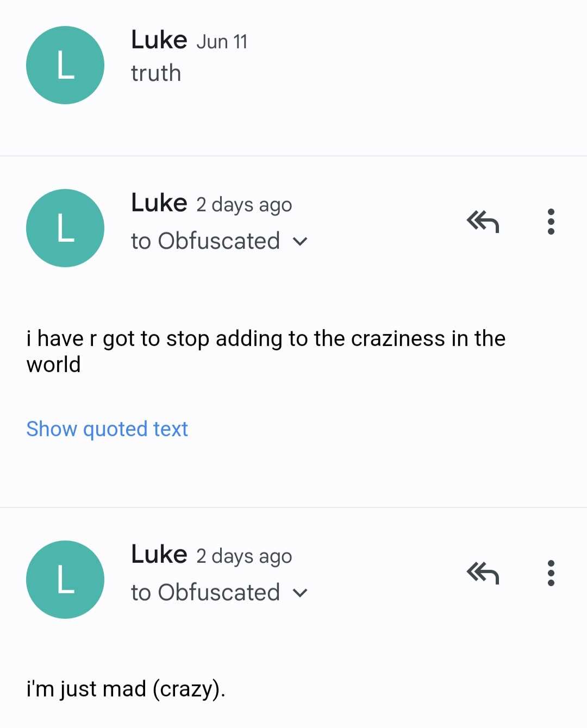Screen dimensions: 587x728
Task: Expand the collapsed "truth" message snippet
Action: (156, 73)
